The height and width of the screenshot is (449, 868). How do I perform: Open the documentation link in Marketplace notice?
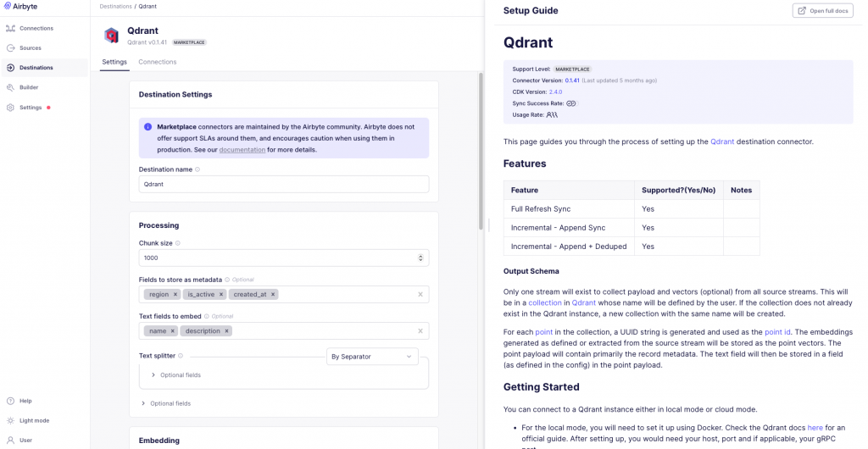242,150
